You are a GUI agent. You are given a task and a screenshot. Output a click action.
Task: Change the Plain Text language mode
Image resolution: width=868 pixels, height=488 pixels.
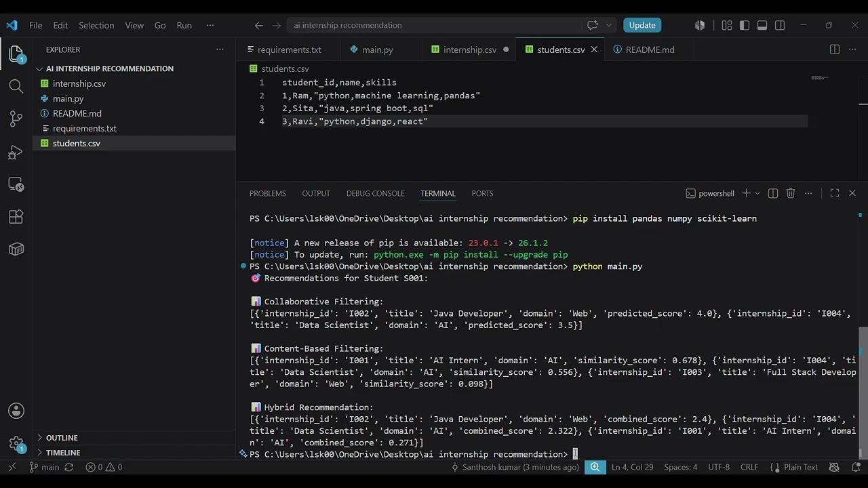pyautogui.click(x=794, y=467)
